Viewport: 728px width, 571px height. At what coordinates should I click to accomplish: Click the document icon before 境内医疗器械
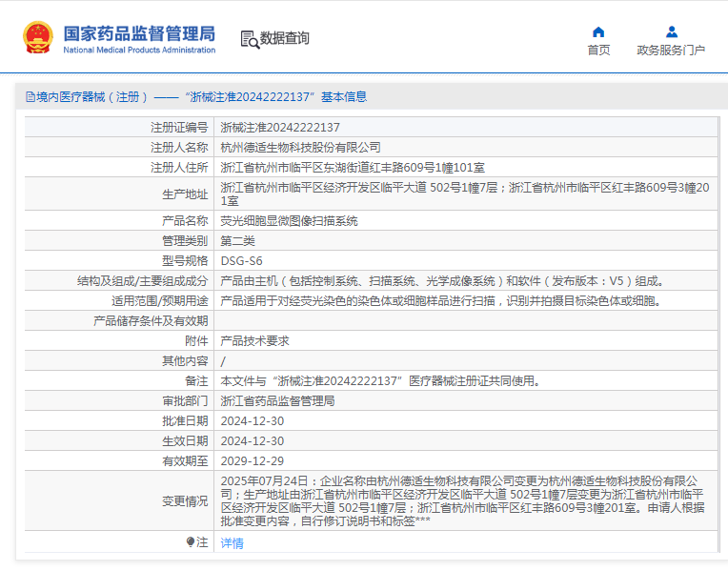[30, 96]
